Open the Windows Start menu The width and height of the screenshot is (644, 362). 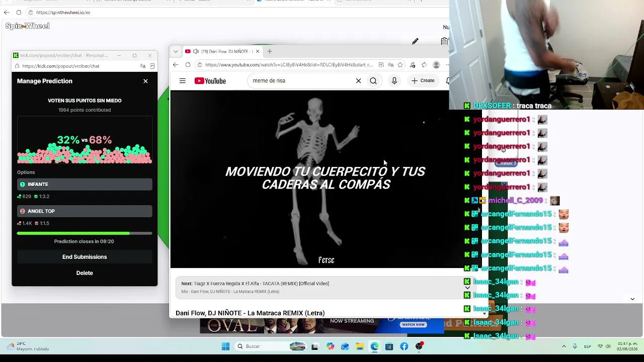click(225, 346)
